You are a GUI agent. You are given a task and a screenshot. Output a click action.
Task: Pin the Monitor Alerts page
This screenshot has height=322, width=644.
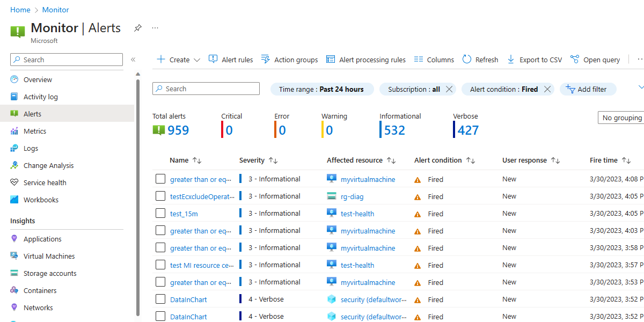click(x=138, y=28)
